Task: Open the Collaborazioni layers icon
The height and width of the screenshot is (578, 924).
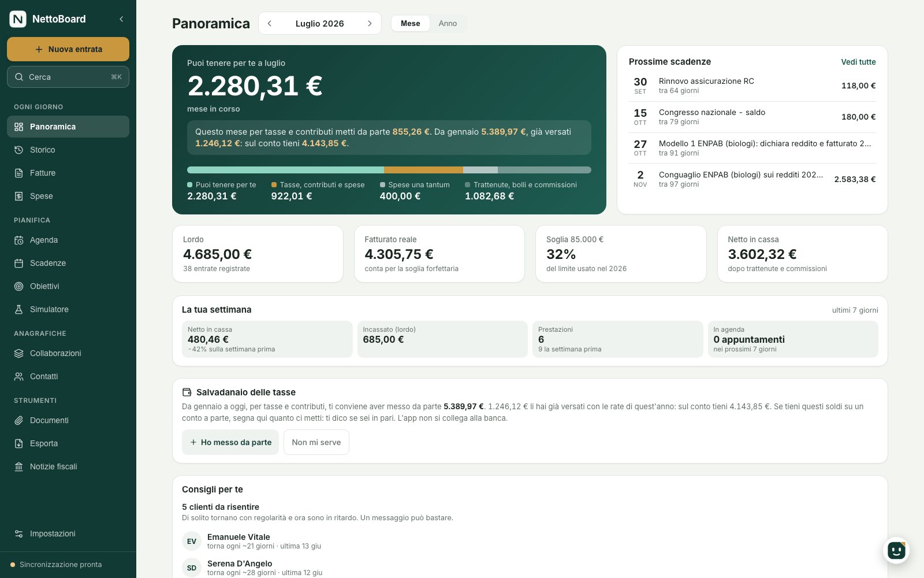Action: point(18,353)
